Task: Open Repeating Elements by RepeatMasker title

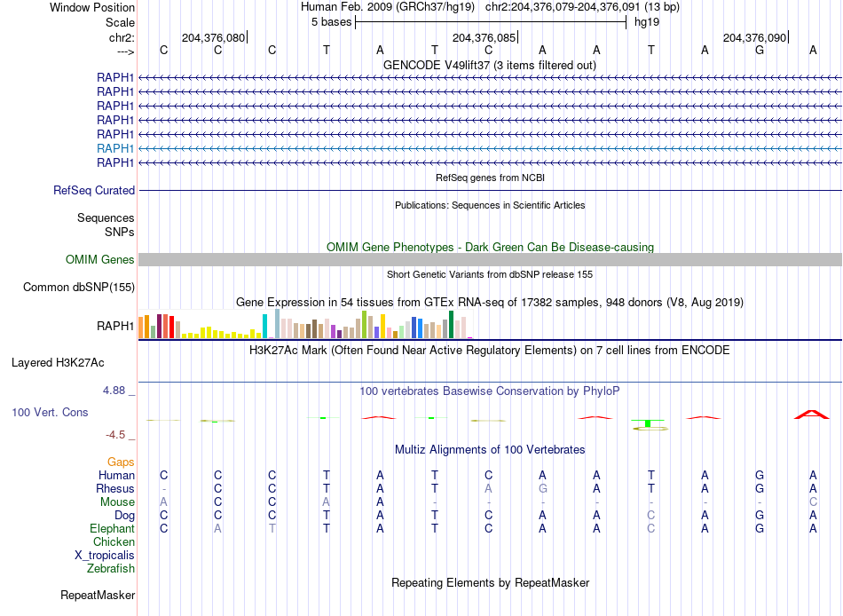Action: coord(490,583)
